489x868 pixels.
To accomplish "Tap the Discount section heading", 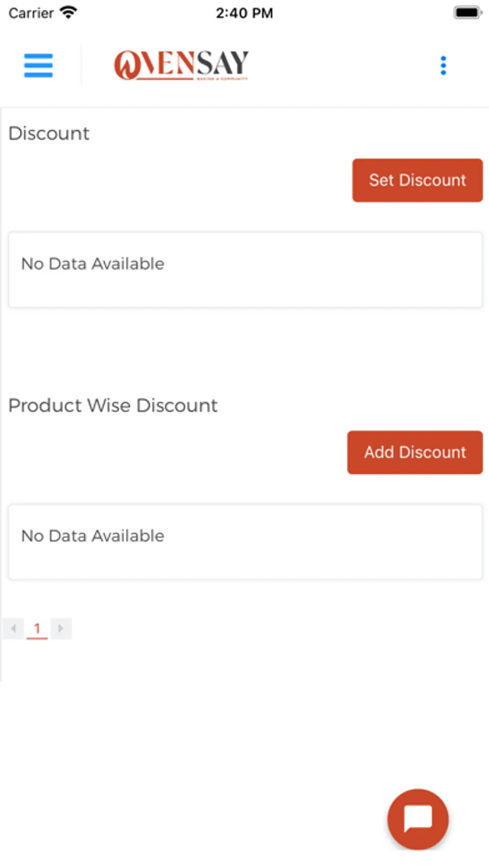I will (x=49, y=133).
